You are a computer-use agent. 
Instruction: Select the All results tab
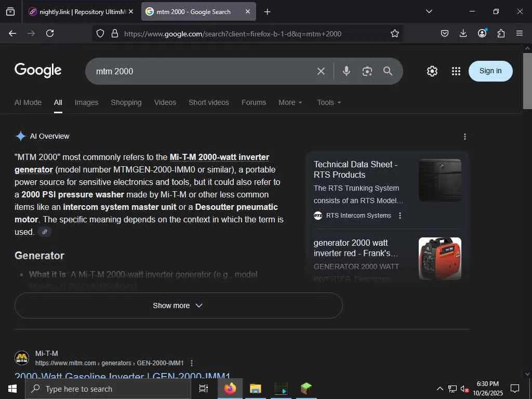[x=58, y=102]
